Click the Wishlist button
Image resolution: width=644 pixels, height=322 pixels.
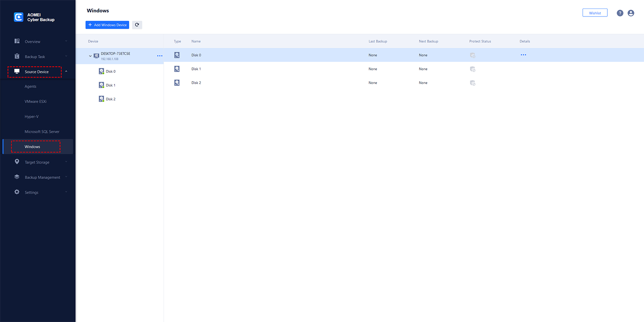coord(595,13)
